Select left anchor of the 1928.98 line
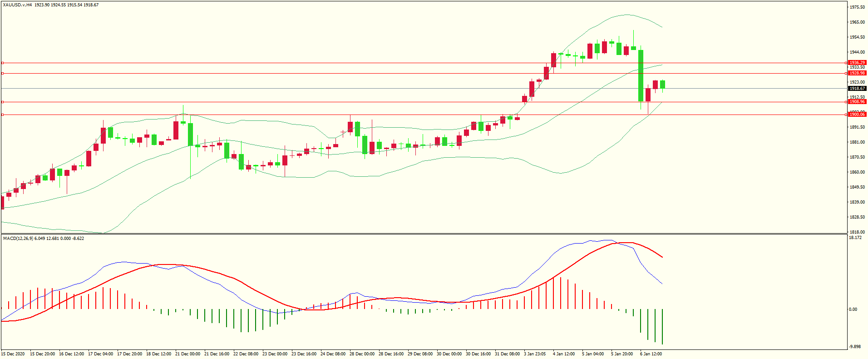 [2, 73]
